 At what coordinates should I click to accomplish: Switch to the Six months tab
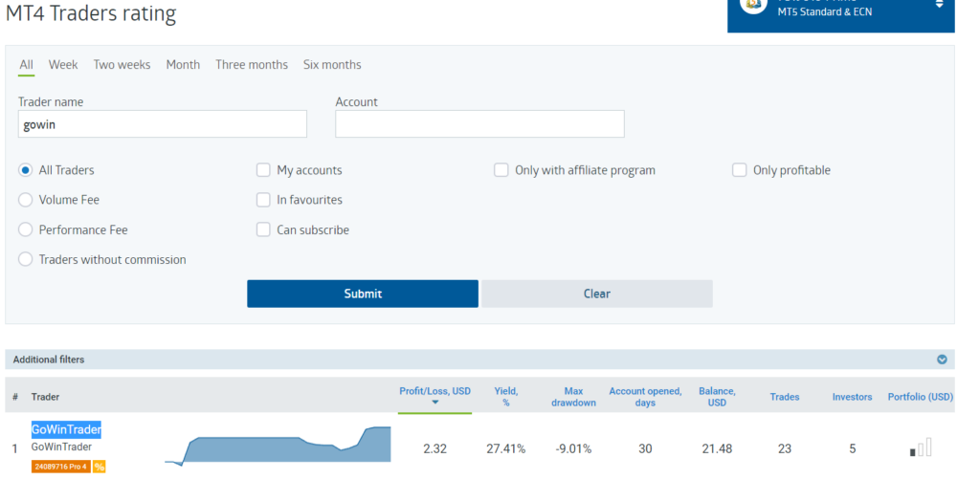click(x=332, y=65)
